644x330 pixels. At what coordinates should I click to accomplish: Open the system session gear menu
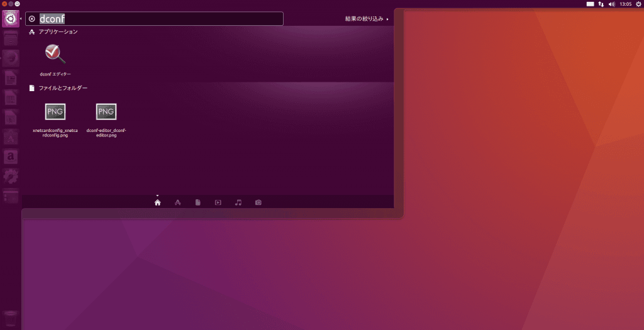point(639,4)
